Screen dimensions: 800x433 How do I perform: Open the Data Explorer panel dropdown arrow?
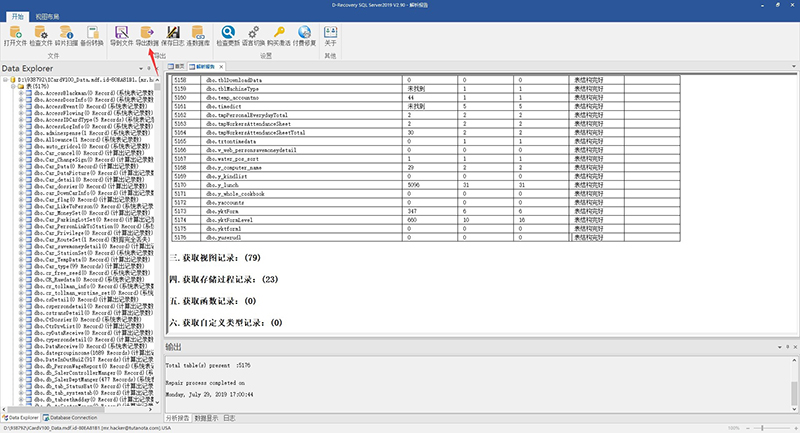point(141,68)
